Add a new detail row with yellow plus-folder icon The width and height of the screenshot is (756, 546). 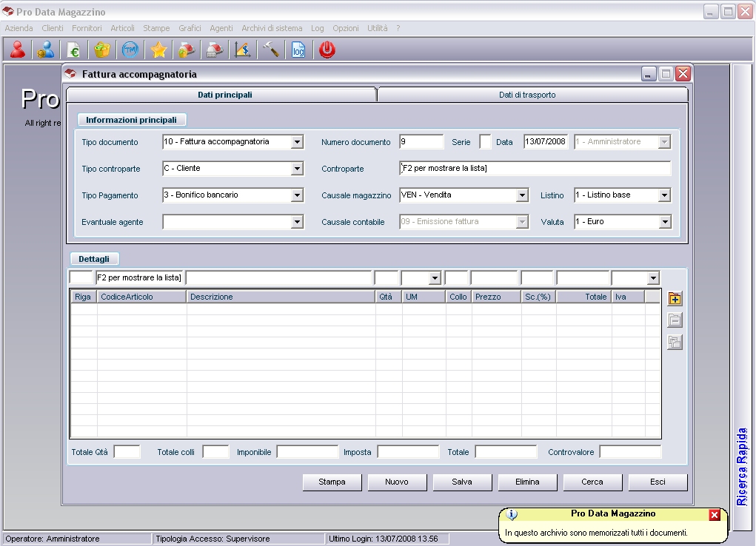click(675, 297)
